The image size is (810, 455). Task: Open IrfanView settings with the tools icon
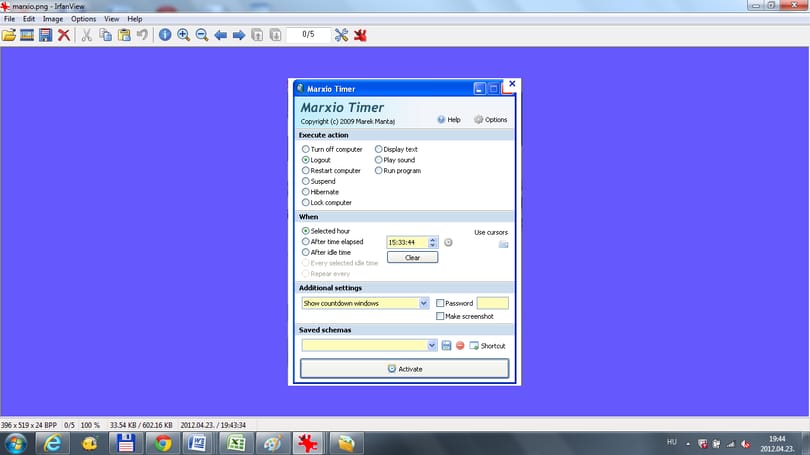point(341,35)
